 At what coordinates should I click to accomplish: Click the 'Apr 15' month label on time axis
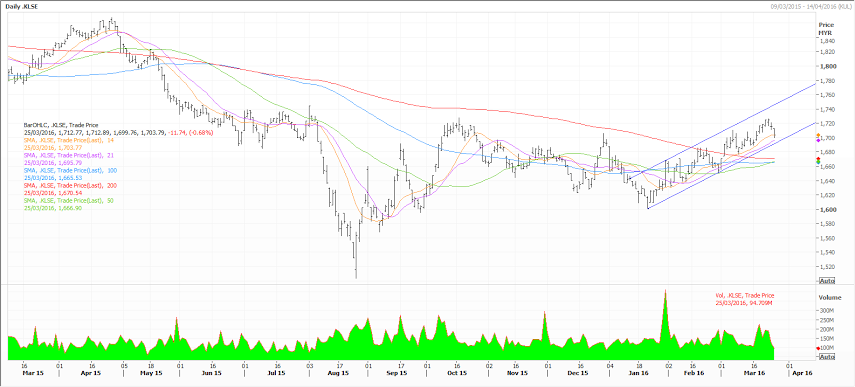coord(91,373)
